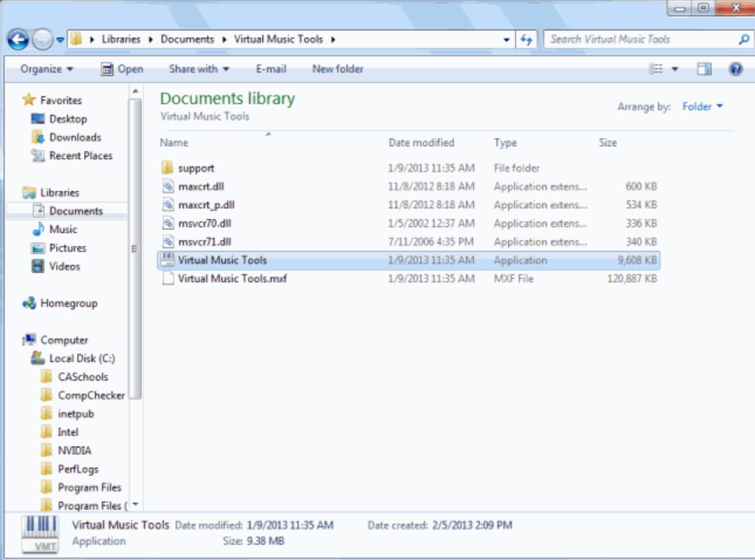
Task: Click the refresh button beside address bar
Action: (527, 39)
